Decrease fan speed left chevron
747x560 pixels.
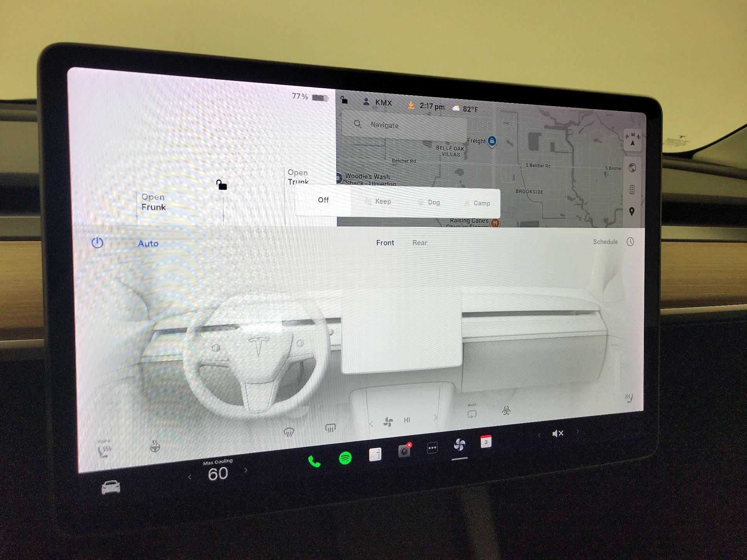click(x=371, y=424)
